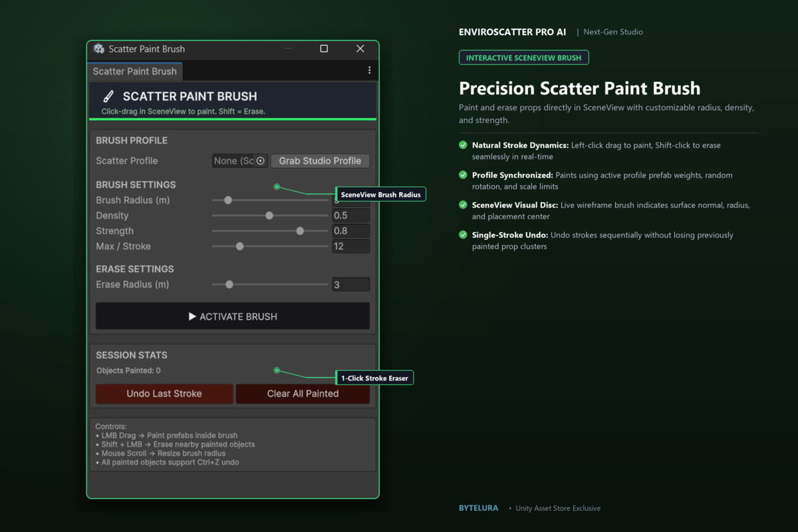Minimize the Scatter Paint Brush window
Viewport: 798px width, 532px height.
(289, 49)
